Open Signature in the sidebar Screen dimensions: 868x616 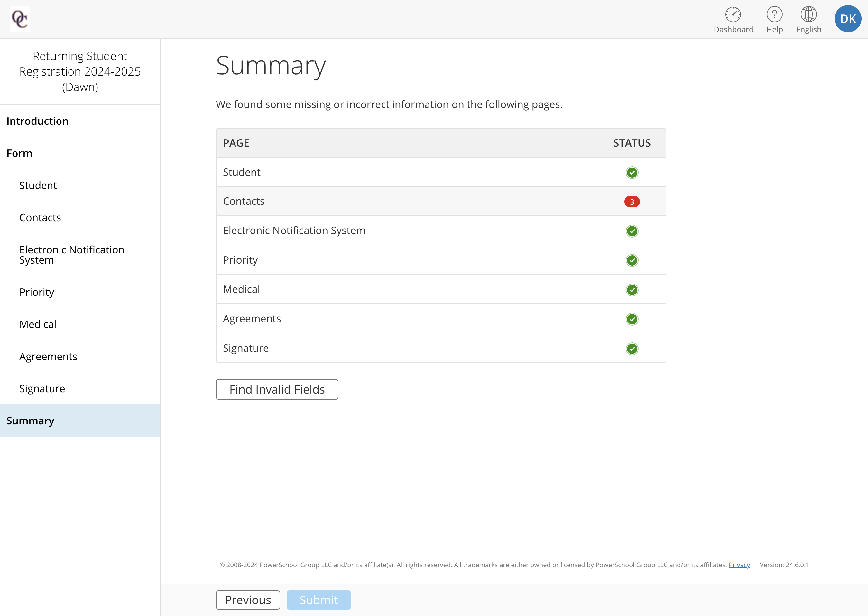80,389
